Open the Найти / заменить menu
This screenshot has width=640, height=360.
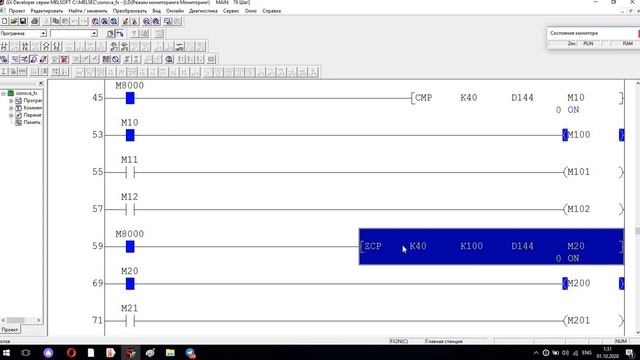[88, 11]
